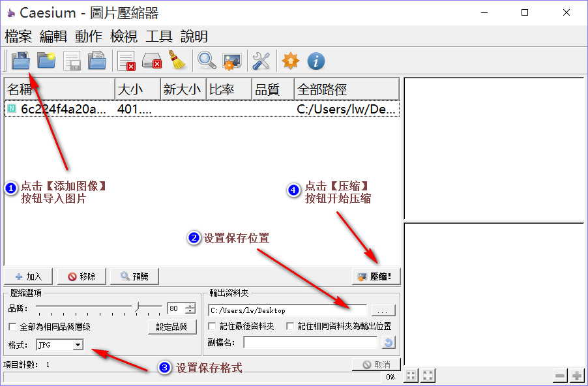The image size is (588, 386).
Task: Open the 檔案 menu
Action: click(18, 37)
